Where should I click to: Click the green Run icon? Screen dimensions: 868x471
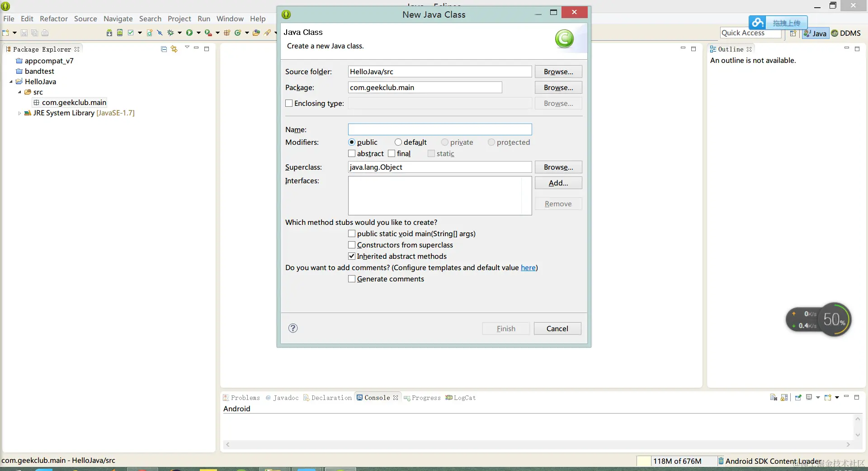coord(189,33)
